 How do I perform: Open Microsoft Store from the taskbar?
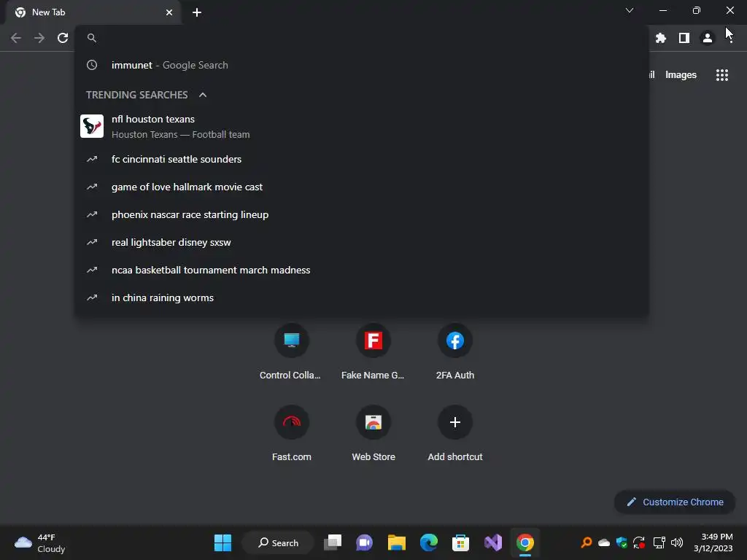point(460,542)
